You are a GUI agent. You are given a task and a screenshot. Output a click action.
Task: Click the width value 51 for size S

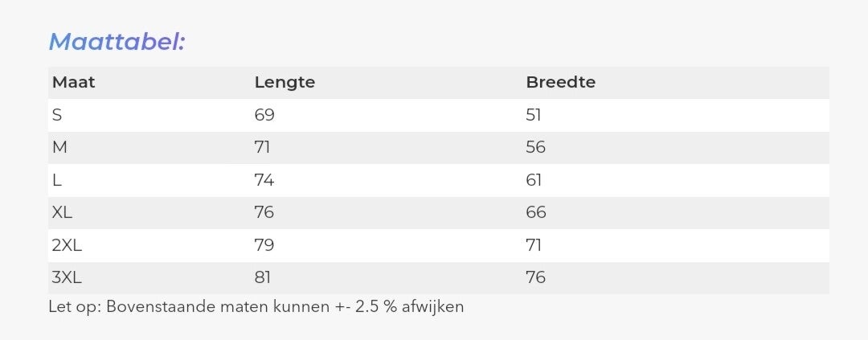[534, 115]
